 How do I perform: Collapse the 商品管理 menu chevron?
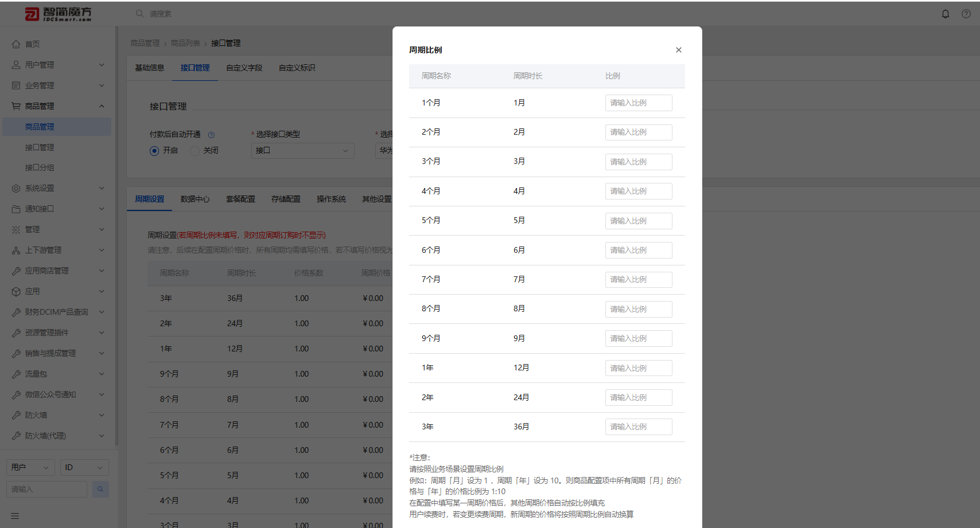click(x=102, y=106)
